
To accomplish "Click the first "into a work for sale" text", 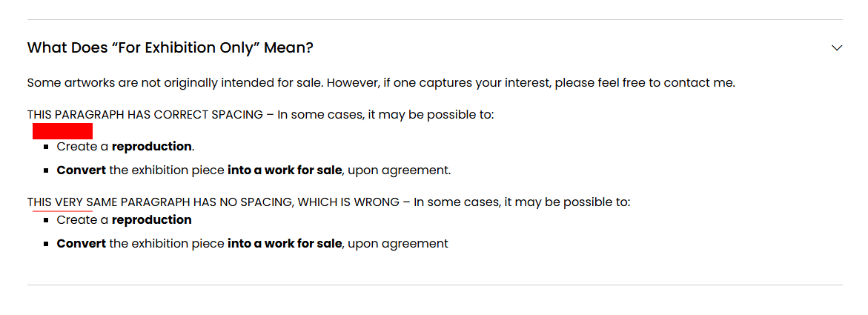I will point(285,170).
